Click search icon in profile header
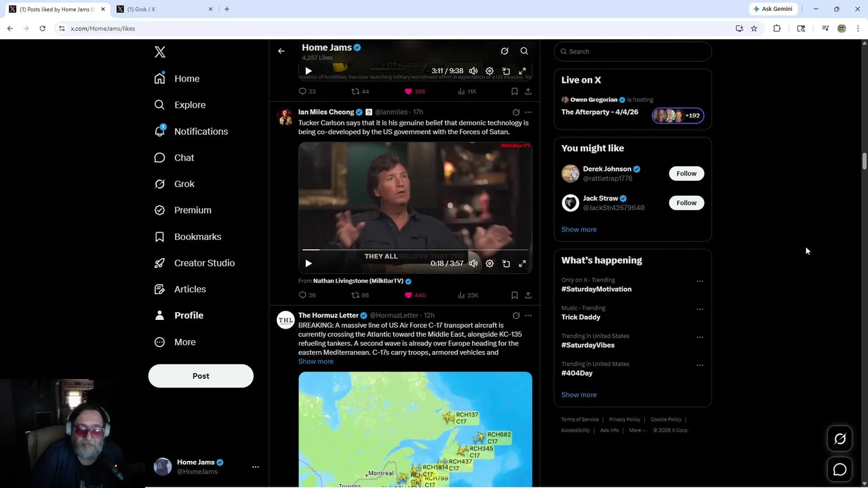The width and height of the screenshot is (868, 488). pos(524,51)
